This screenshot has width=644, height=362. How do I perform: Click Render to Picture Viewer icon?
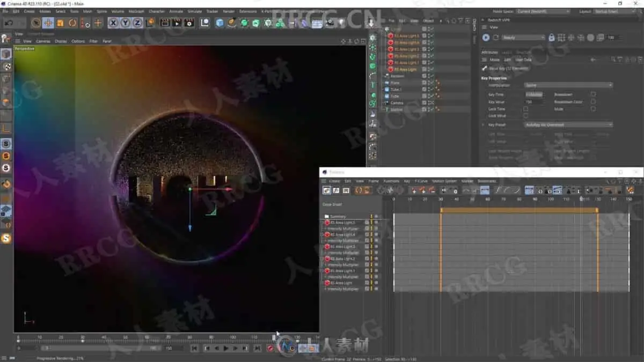[177, 23]
